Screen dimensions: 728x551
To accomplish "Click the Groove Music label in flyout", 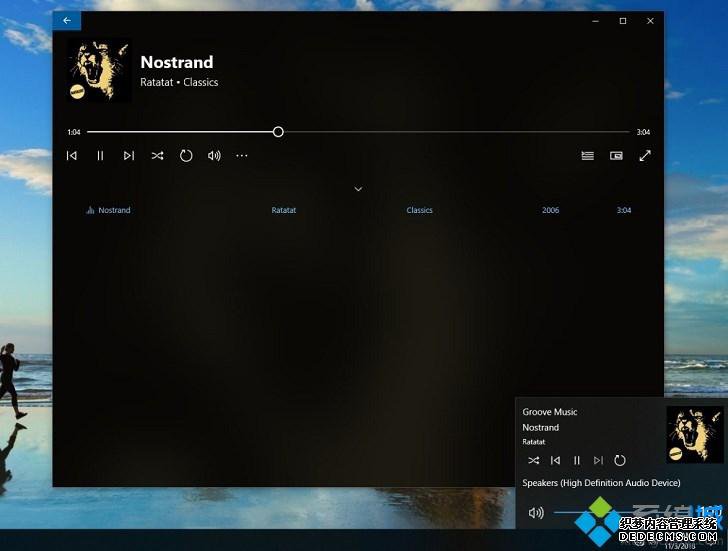I will pos(550,412).
